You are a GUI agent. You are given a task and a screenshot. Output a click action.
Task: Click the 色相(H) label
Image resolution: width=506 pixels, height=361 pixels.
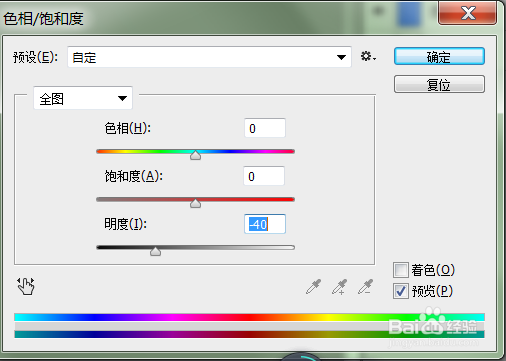tap(127, 128)
